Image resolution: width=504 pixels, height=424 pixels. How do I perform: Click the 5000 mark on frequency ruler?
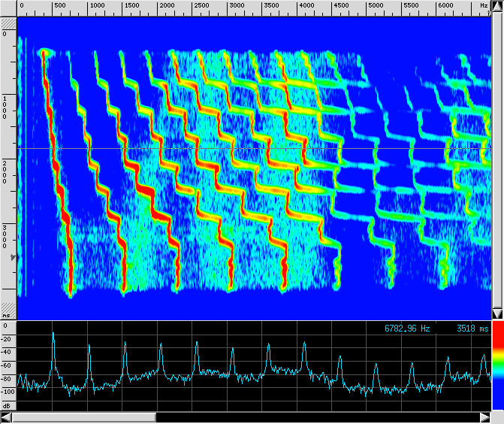click(x=374, y=6)
